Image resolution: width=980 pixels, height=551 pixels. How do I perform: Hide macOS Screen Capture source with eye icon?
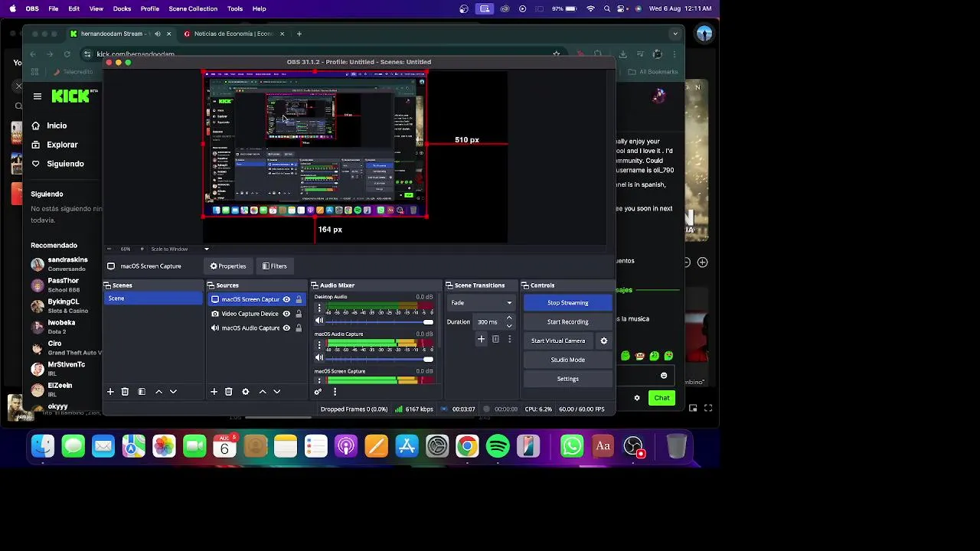[286, 299]
